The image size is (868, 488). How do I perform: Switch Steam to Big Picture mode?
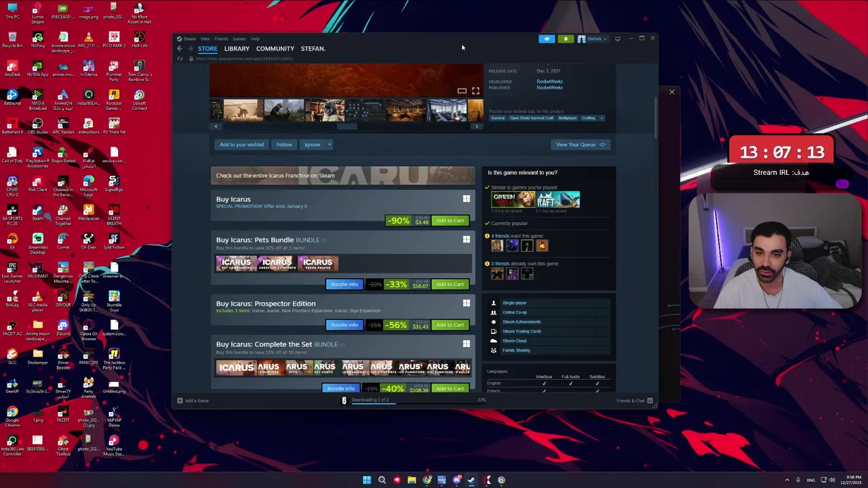click(x=617, y=39)
